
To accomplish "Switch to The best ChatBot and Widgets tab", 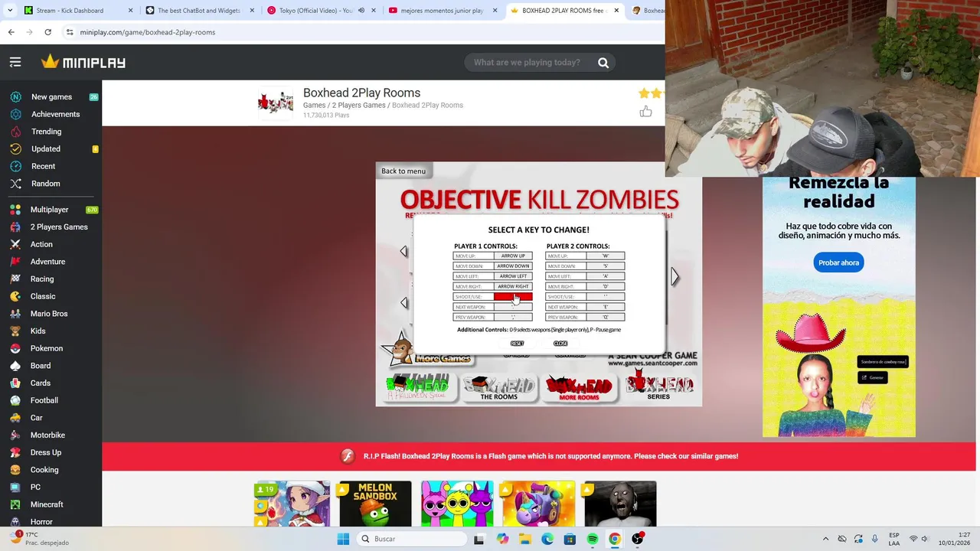I will click(x=199, y=11).
